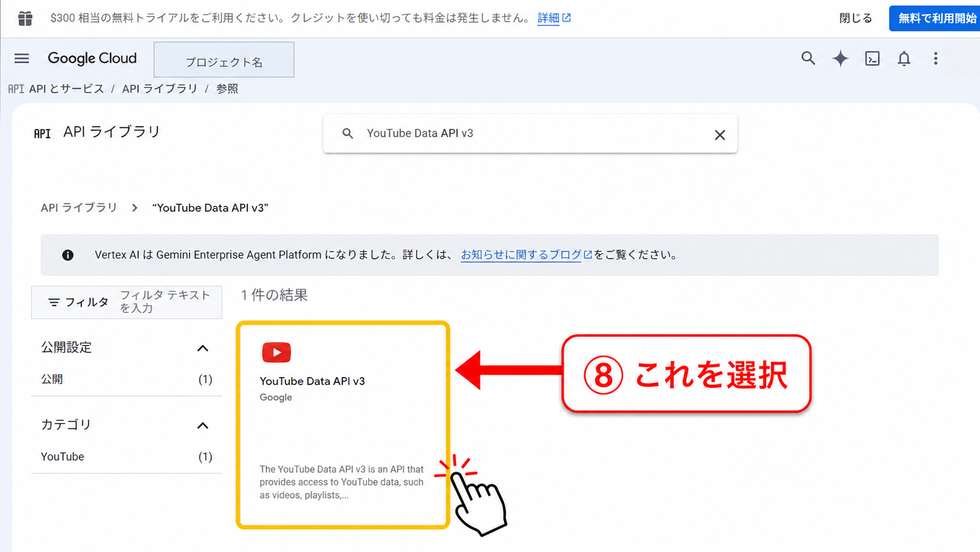
Task: Click the 詳細 link in trial banner
Action: [554, 18]
